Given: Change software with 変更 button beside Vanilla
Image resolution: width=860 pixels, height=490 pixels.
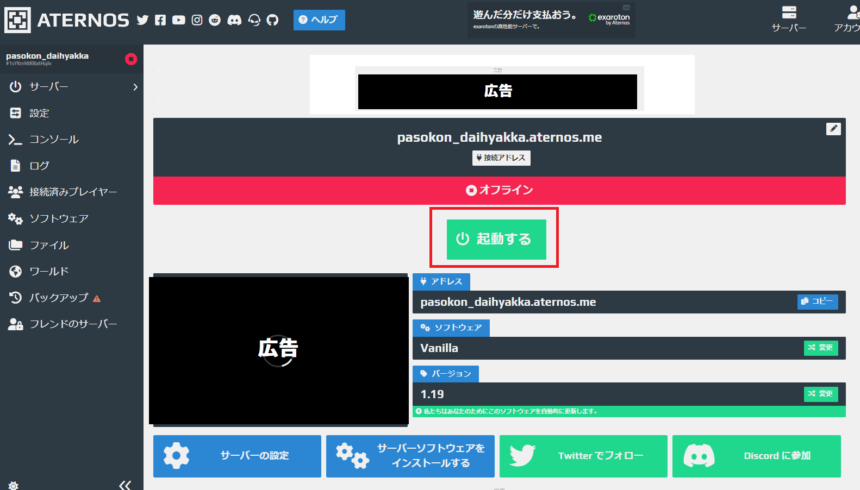Looking at the screenshot, I should pyautogui.click(x=821, y=347).
